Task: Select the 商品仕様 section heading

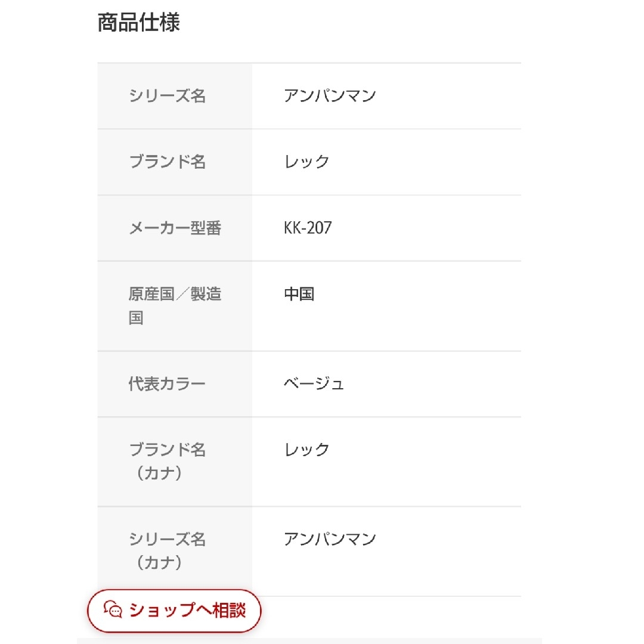Action: coord(139,22)
